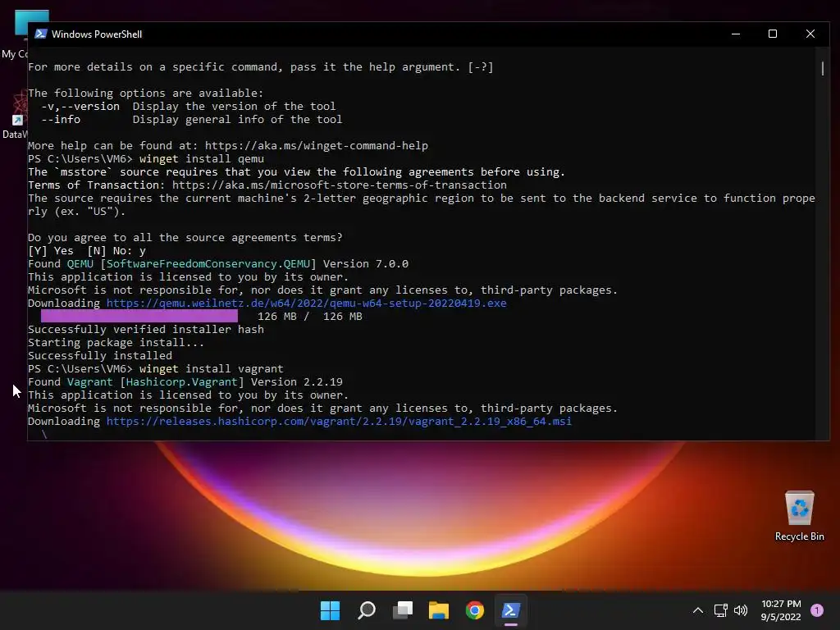Viewport: 840px width, 630px height.
Task: Click the 'SoftwareFreedomConservancy.QEMU' package ID
Action: tap(208, 263)
